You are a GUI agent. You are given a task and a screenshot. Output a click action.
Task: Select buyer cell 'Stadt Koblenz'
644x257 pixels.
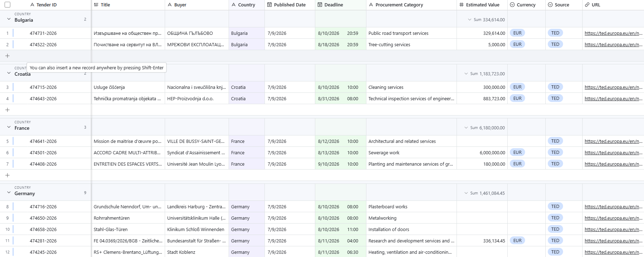point(197,252)
